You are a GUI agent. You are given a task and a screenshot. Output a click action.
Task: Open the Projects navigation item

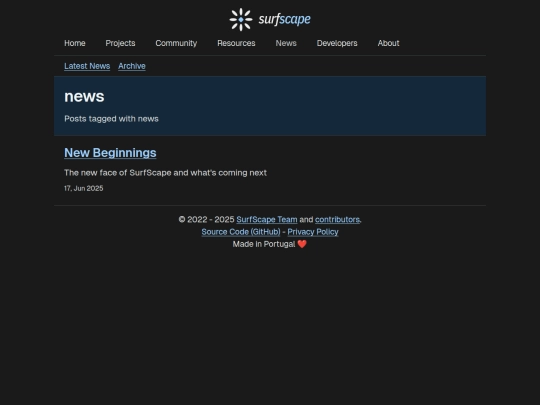coord(120,43)
